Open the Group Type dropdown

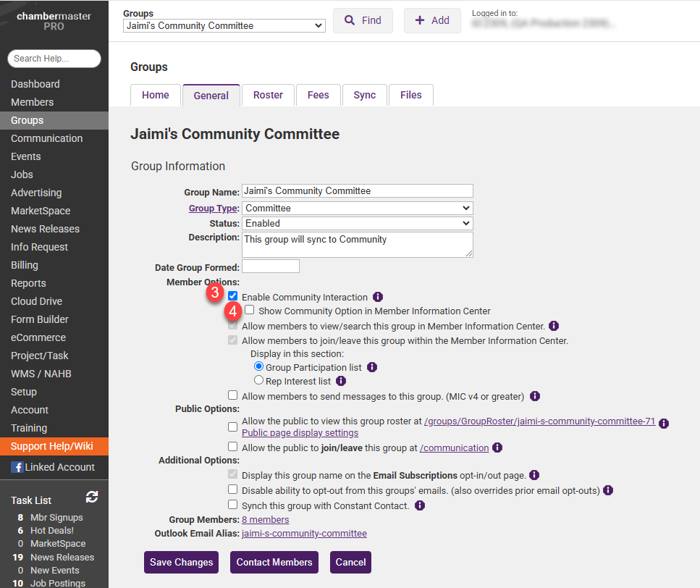(357, 208)
